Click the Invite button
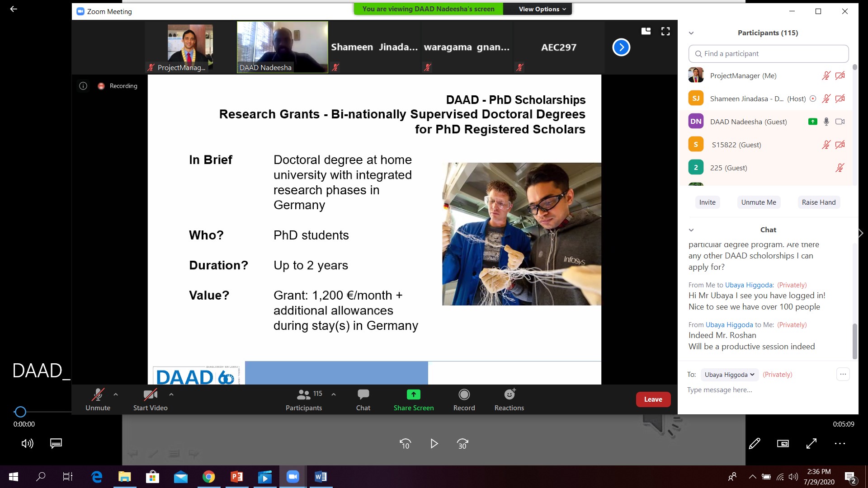 [707, 202]
